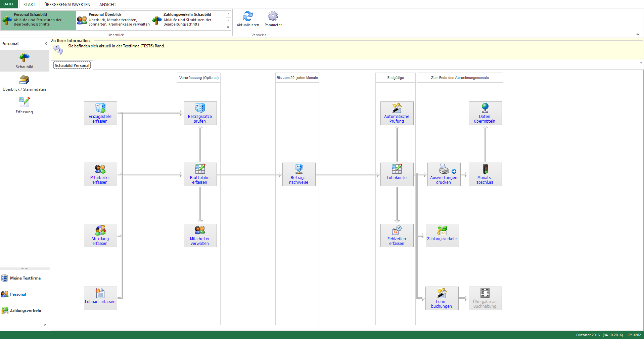Select the Lohnkonto icon
Image resolution: width=644 pixels, height=339 pixels.
coord(397,169)
